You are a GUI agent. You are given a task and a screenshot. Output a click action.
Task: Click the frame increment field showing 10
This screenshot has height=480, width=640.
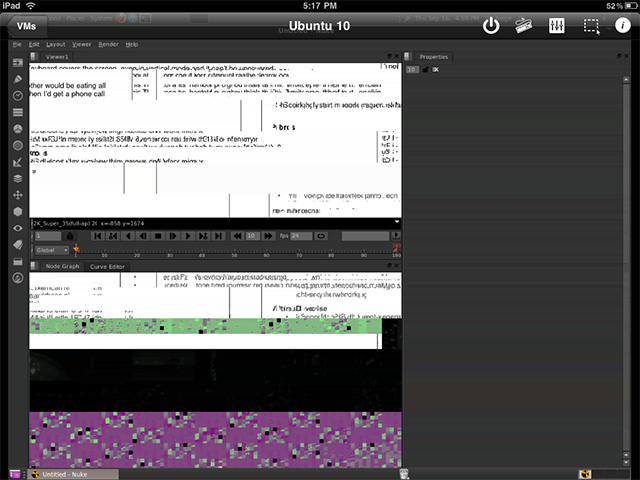[253, 236]
